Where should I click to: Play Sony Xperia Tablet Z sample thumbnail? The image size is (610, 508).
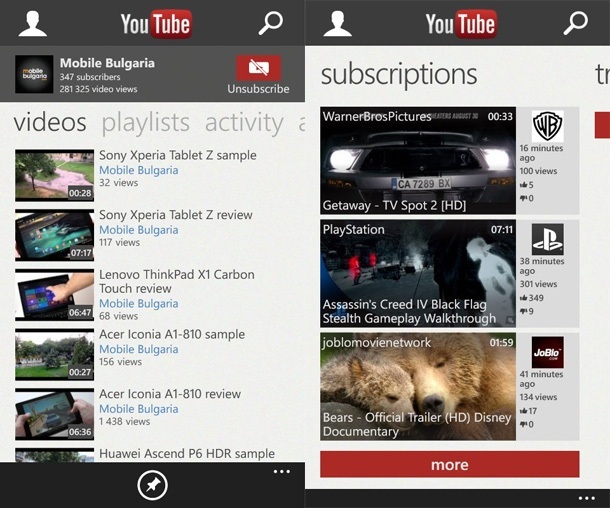click(x=54, y=175)
